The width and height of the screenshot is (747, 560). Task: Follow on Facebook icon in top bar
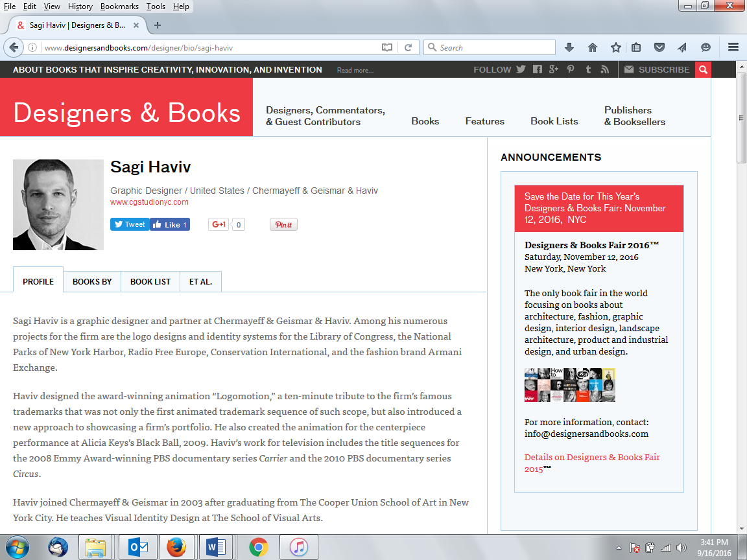pyautogui.click(x=538, y=69)
